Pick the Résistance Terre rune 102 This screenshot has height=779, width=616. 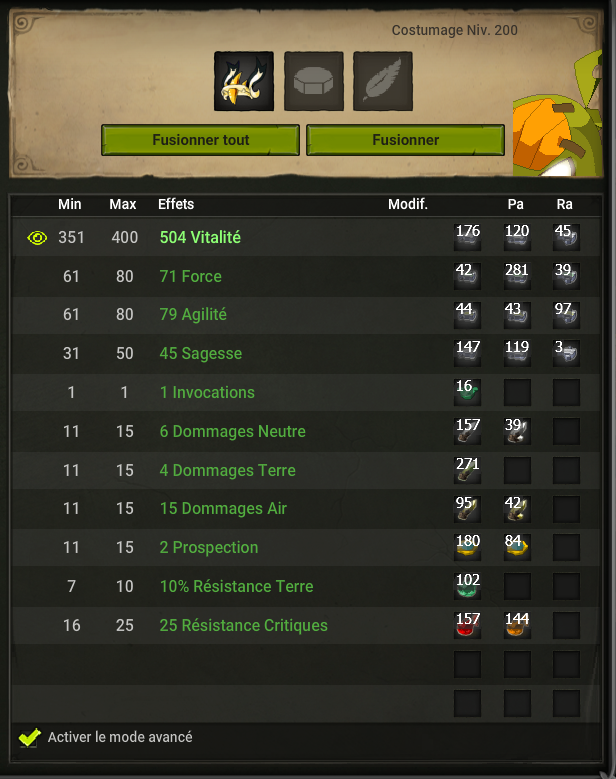(467, 586)
